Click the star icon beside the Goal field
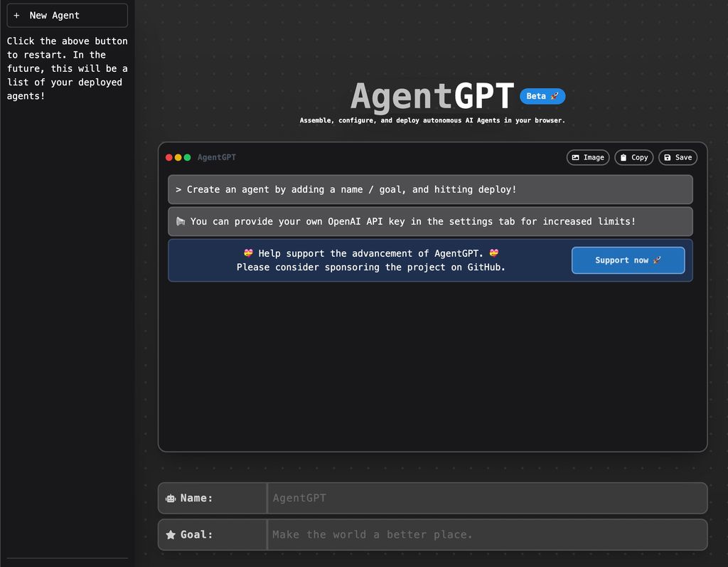The image size is (728, 567). tap(170, 534)
